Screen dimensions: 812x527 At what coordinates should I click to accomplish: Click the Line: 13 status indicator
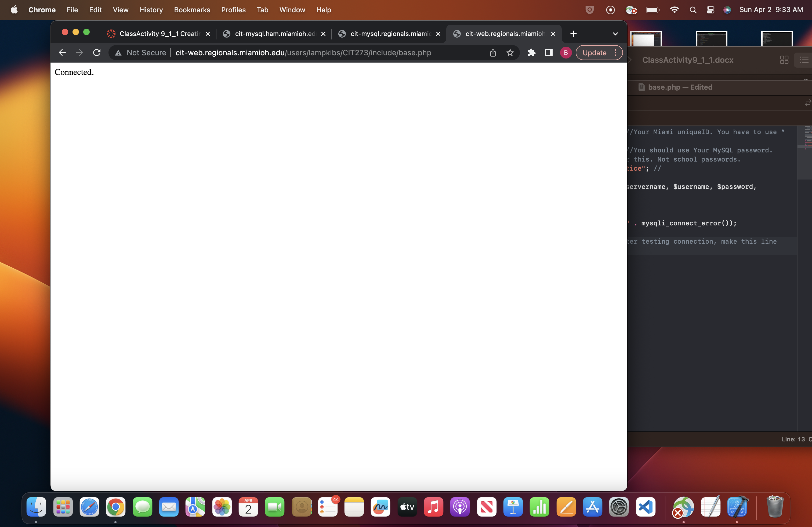coord(793,440)
